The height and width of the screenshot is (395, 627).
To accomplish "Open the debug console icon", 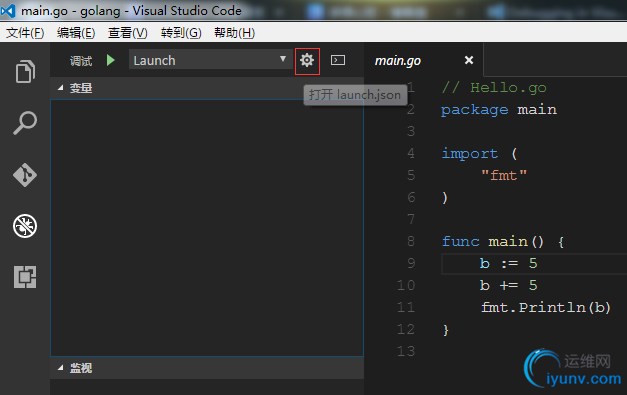I will [x=338, y=60].
